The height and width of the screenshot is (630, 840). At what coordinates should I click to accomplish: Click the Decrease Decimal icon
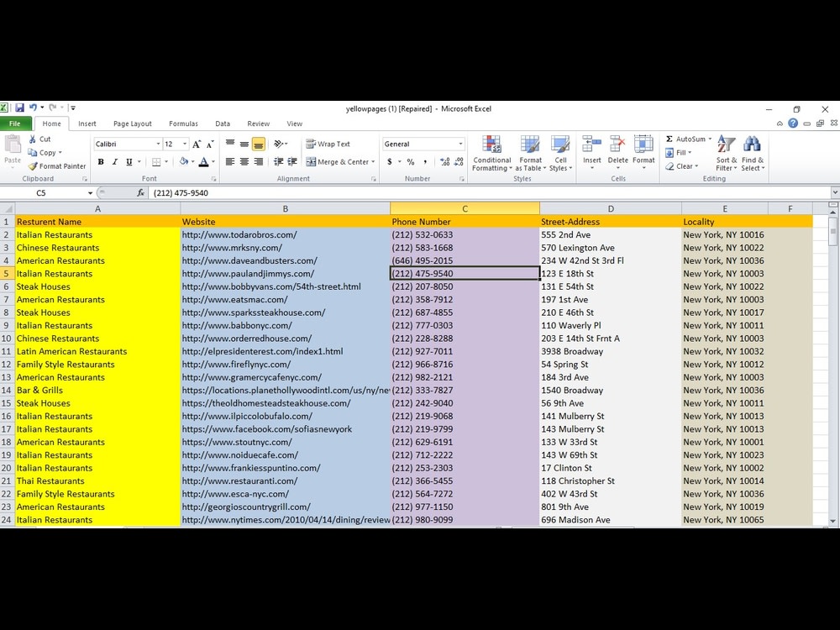tap(459, 162)
